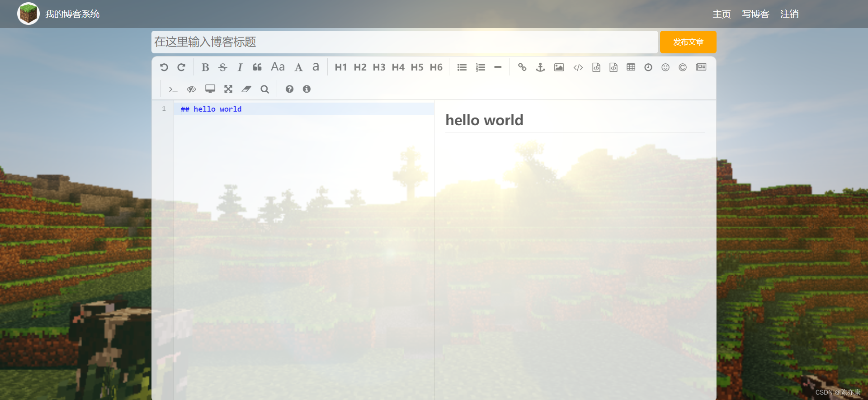868x400 pixels.
Task: Click the rendered 'hello world' preview heading
Action: pyautogui.click(x=484, y=120)
